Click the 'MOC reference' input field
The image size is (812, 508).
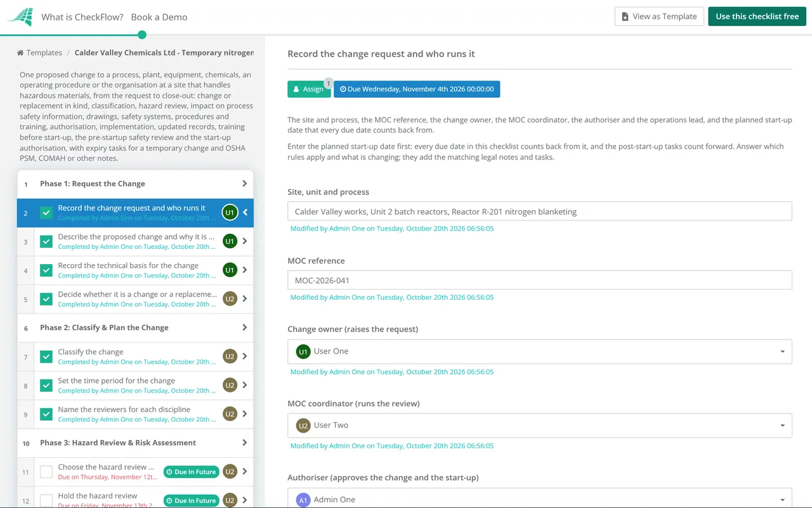point(539,280)
